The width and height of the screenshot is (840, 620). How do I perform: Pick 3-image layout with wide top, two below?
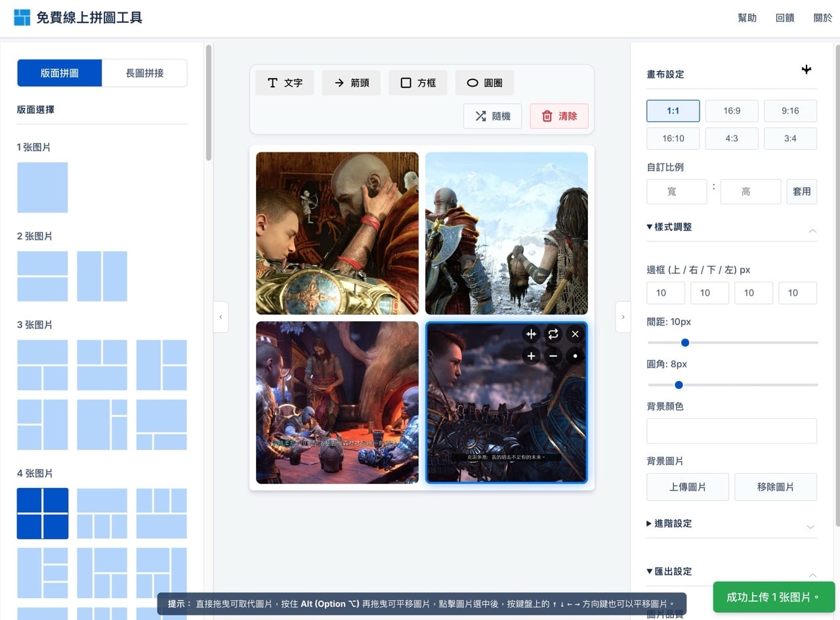43,365
